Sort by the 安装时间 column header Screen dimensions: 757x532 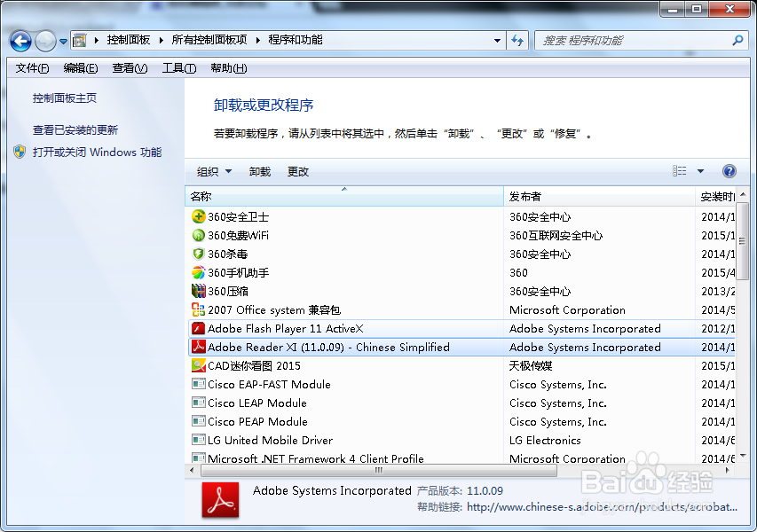[x=716, y=196]
